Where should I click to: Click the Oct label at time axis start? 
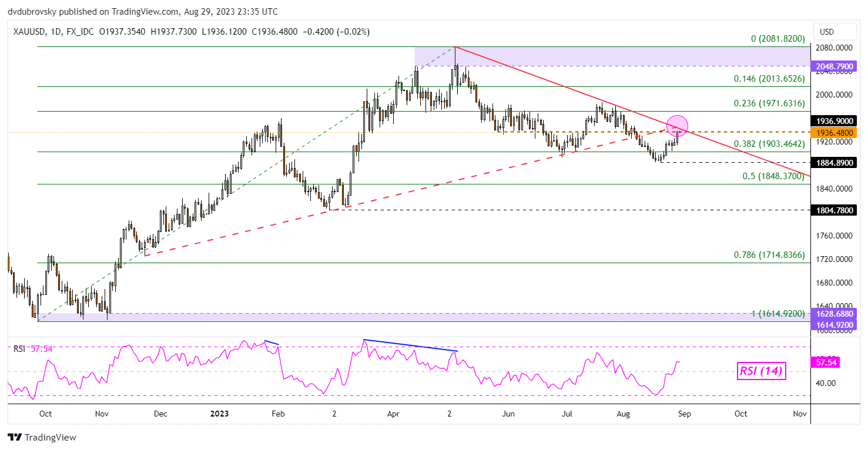[x=45, y=414]
